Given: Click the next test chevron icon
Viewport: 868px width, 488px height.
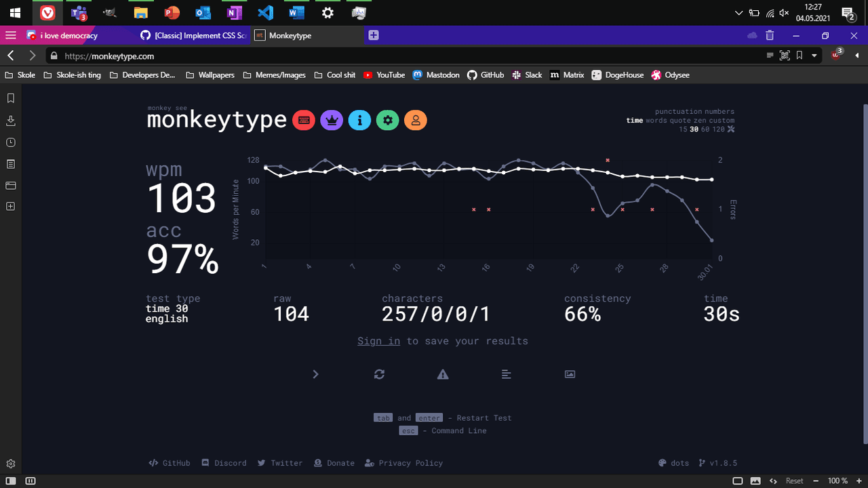Looking at the screenshot, I should (x=315, y=374).
